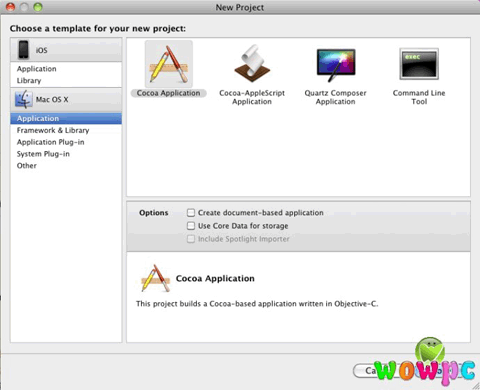Click the Quartz Composer Application label text
Viewport: 480px width, 390px height.
(x=335, y=97)
